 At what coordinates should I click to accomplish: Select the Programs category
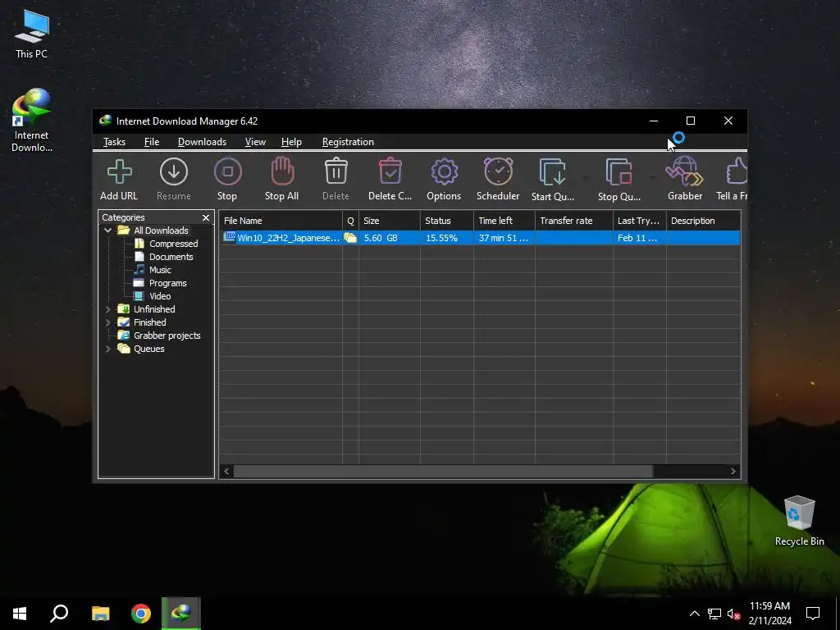(x=167, y=283)
